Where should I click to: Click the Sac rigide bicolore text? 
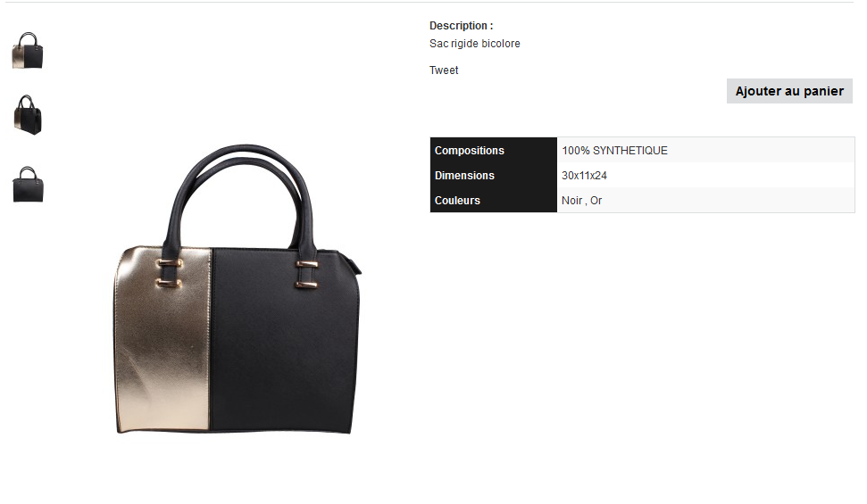click(474, 44)
